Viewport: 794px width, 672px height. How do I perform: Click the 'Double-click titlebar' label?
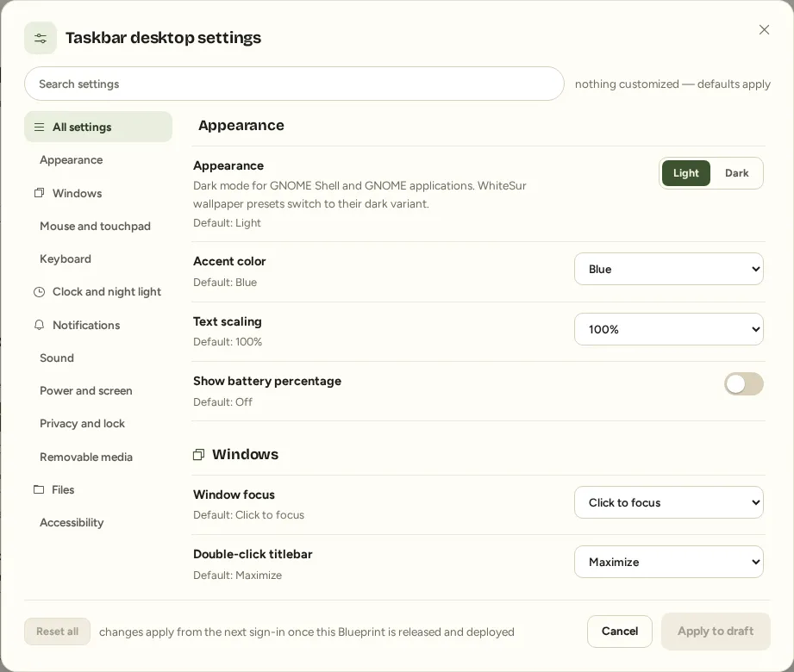coord(253,555)
